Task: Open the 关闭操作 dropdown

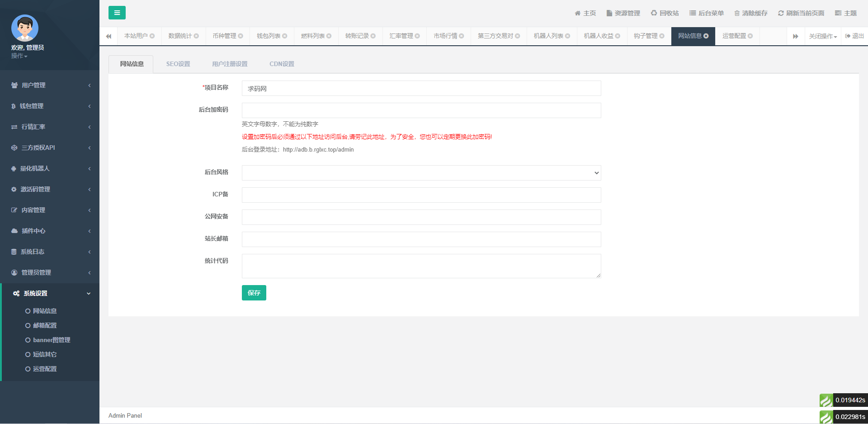Action: (x=822, y=36)
